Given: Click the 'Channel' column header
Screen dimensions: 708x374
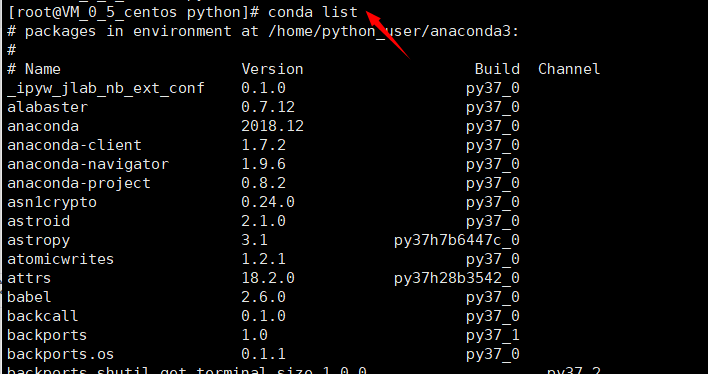Looking at the screenshot, I should point(569,69).
